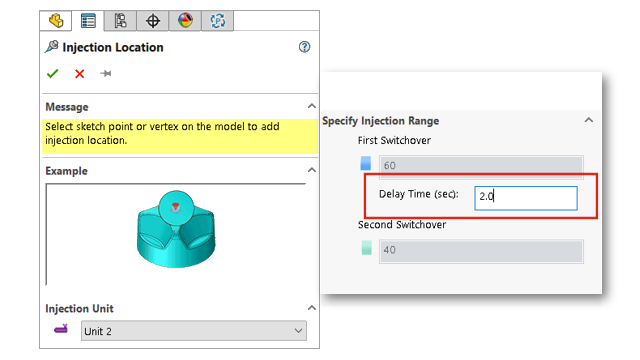Collapse the Injection Unit section
Screen dimensions: 640x360
click(312, 308)
